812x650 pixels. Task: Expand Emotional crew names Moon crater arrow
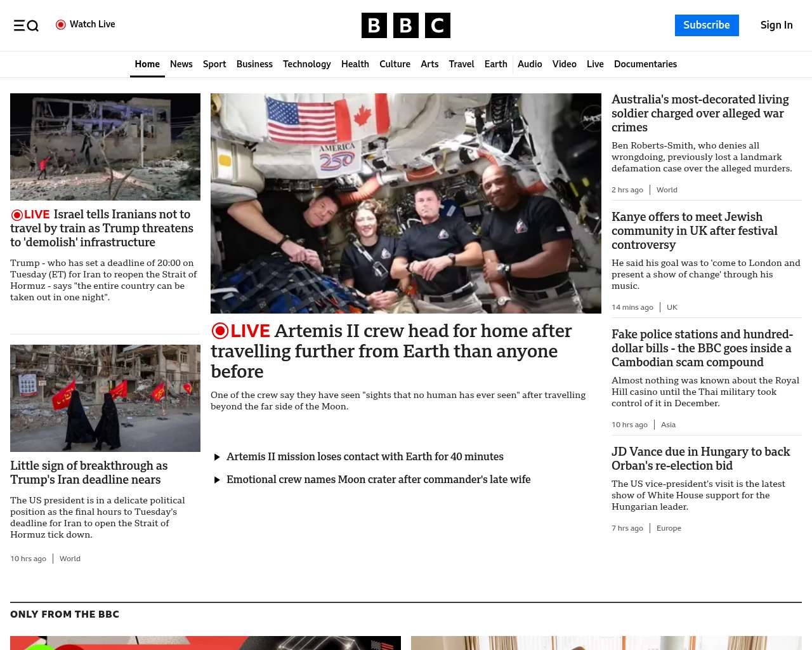tap(217, 480)
